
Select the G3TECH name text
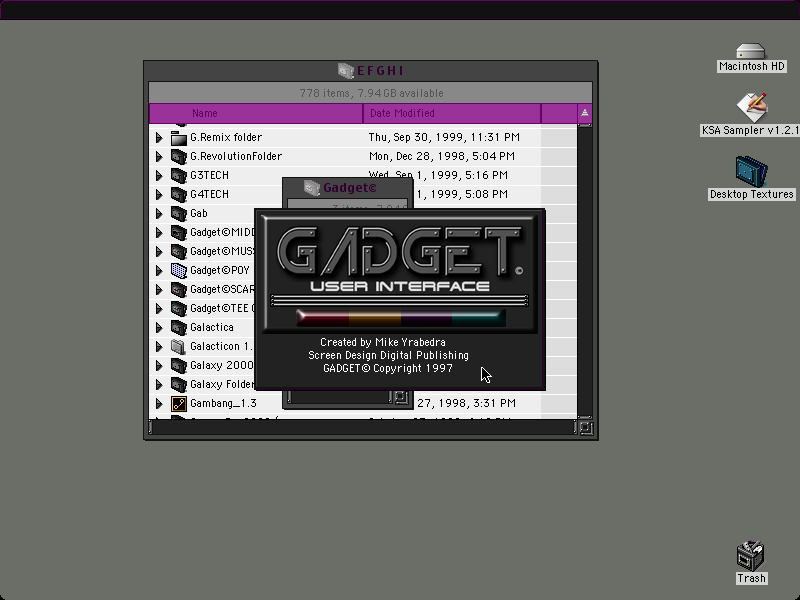pyautogui.click(x=209, y=175)
